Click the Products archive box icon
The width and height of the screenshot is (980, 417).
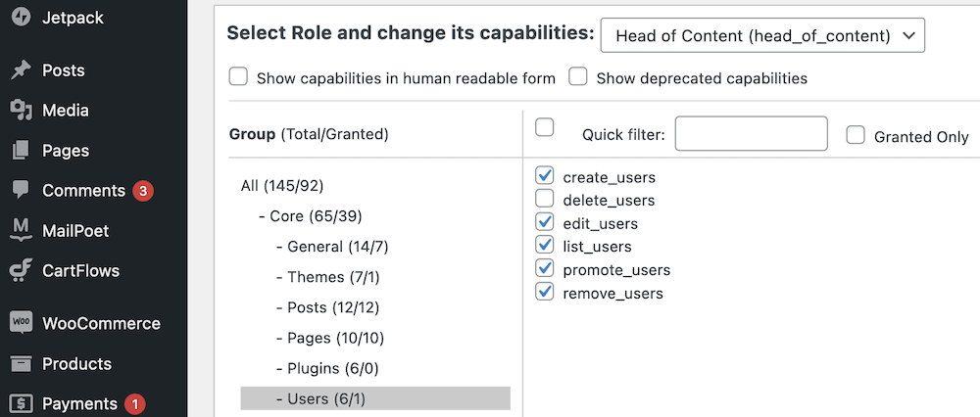point(21,363)
